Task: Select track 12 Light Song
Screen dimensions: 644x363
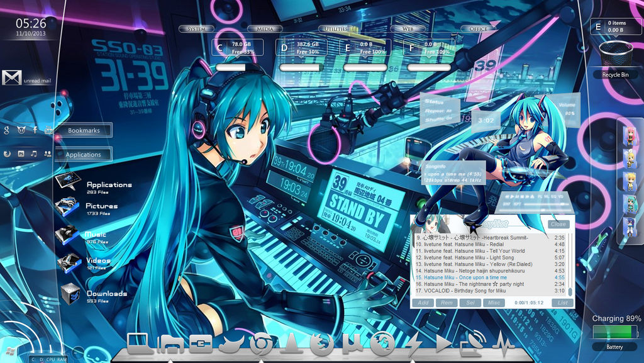Action: tap(489, 257)
